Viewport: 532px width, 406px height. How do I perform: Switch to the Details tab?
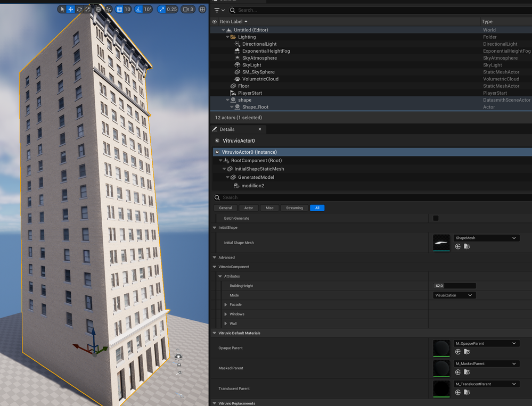(227, 129)
